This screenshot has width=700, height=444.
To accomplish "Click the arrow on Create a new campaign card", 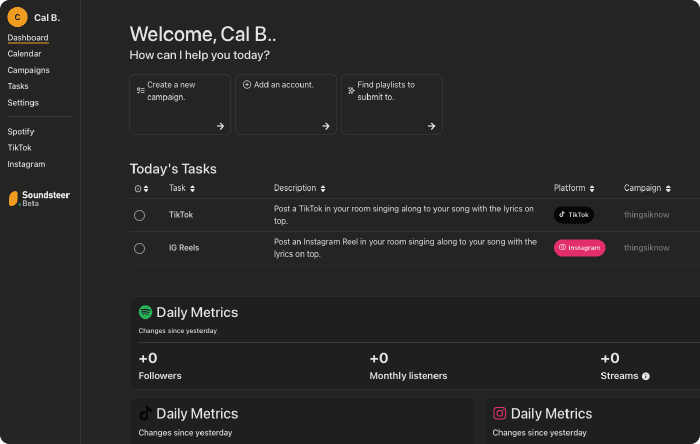I will click(220, 126).
